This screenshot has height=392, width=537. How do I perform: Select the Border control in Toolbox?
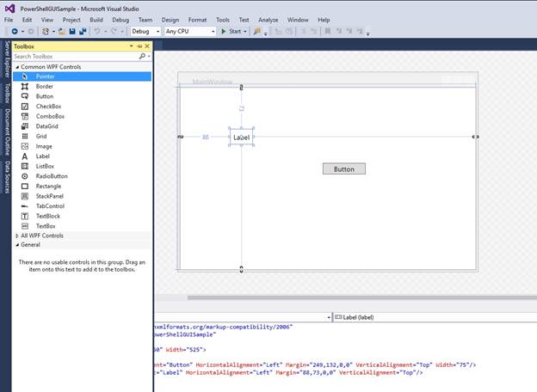(x=83, y=86)
